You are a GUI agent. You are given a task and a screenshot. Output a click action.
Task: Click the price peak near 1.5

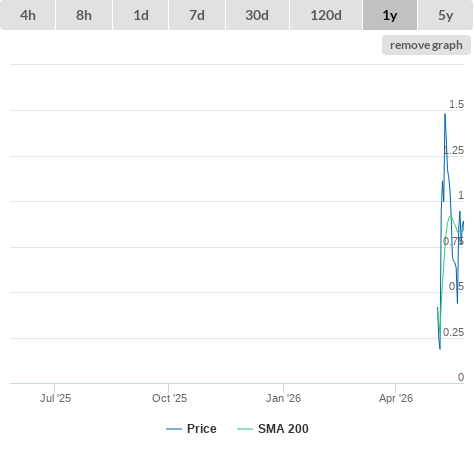[x=445, y=114]
